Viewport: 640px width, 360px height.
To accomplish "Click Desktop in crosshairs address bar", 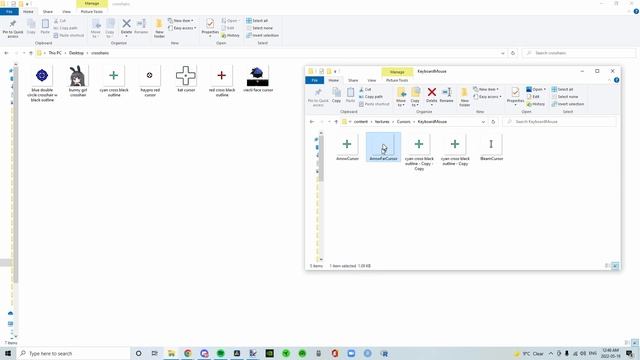I will tap(76, 53).
